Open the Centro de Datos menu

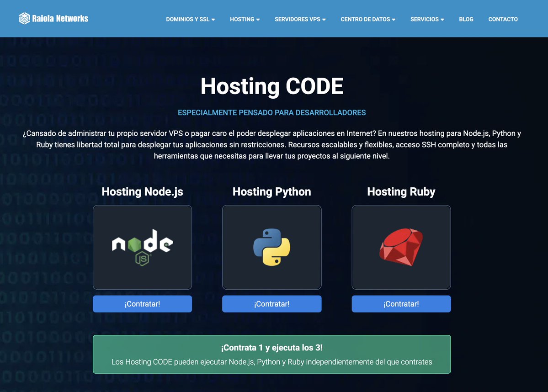point(368,19)
